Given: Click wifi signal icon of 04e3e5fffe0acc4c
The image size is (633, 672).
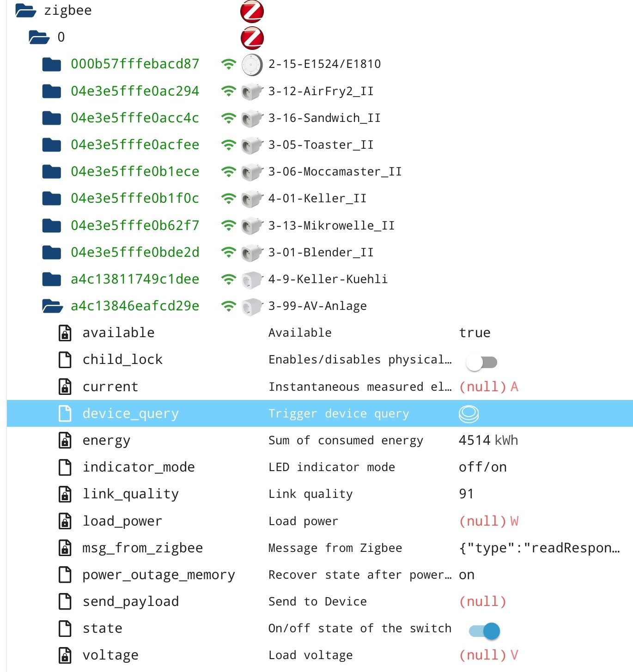Looking at the screenshot, I should (229, 118).
